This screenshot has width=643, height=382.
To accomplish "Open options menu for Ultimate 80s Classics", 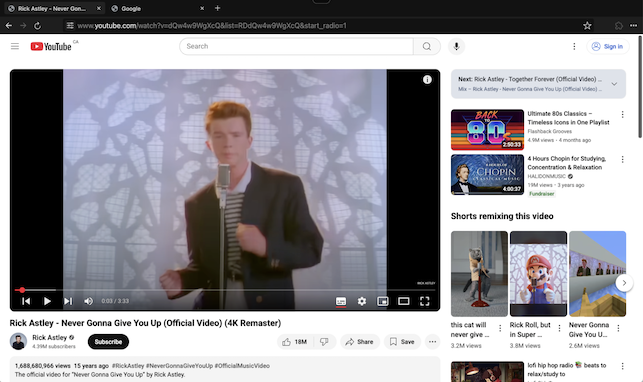I will 622,114.
